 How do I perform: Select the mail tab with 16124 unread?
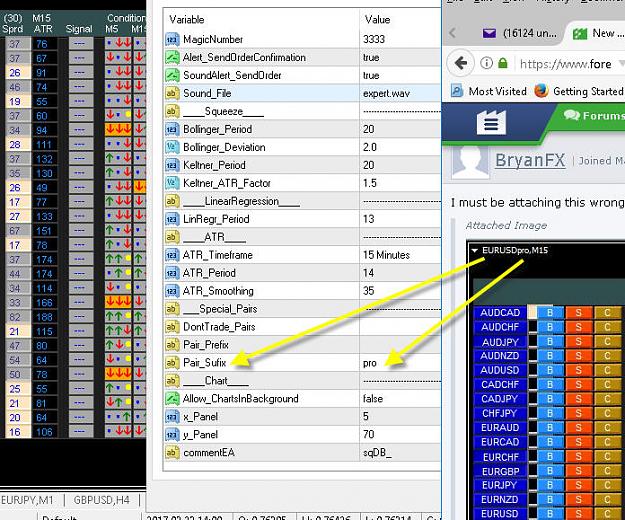coord(519,33)
